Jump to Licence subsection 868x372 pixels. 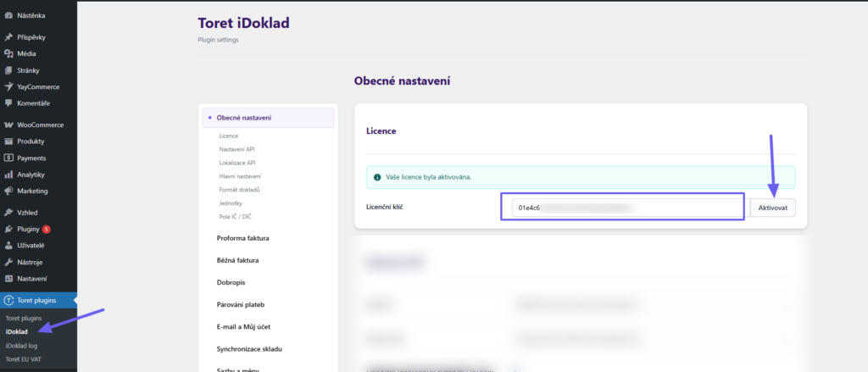[x=229, y=136]
